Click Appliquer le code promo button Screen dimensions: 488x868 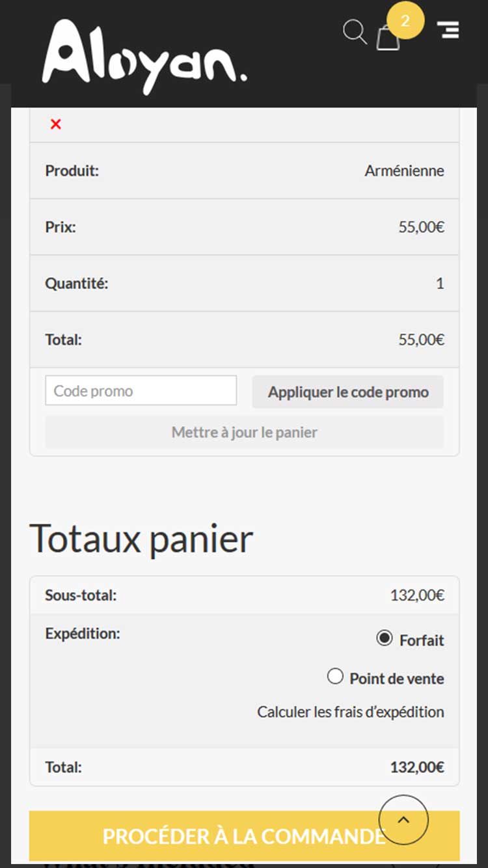(x=348, y=392)
